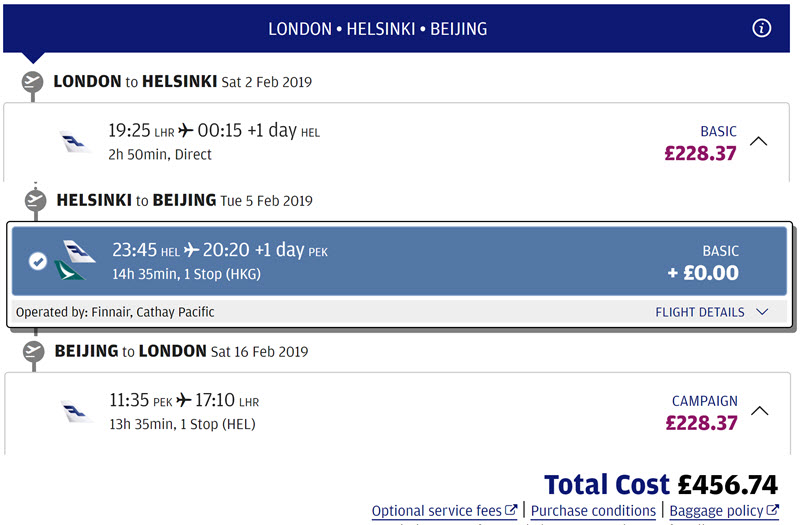Select the 23:45 HEL to PEK flight row
This screenshot has height=525, width=800.
tap(399, 261)
